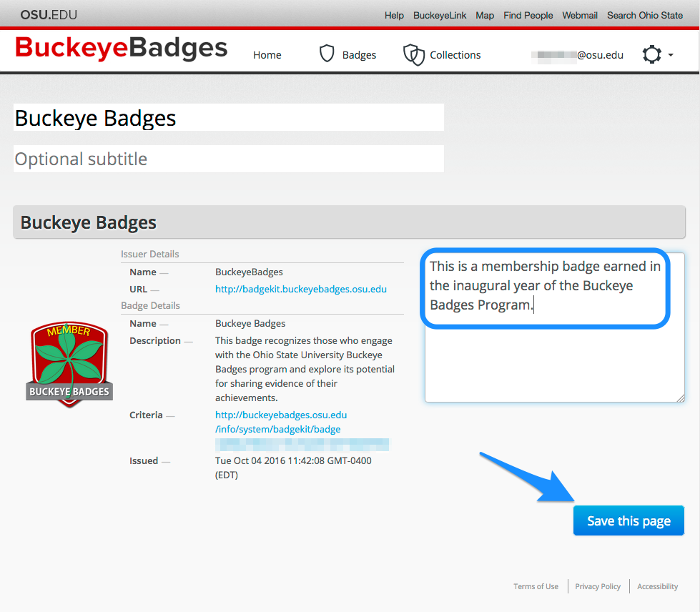Expand the dropdown arrow beside the gear

point(671,55)
